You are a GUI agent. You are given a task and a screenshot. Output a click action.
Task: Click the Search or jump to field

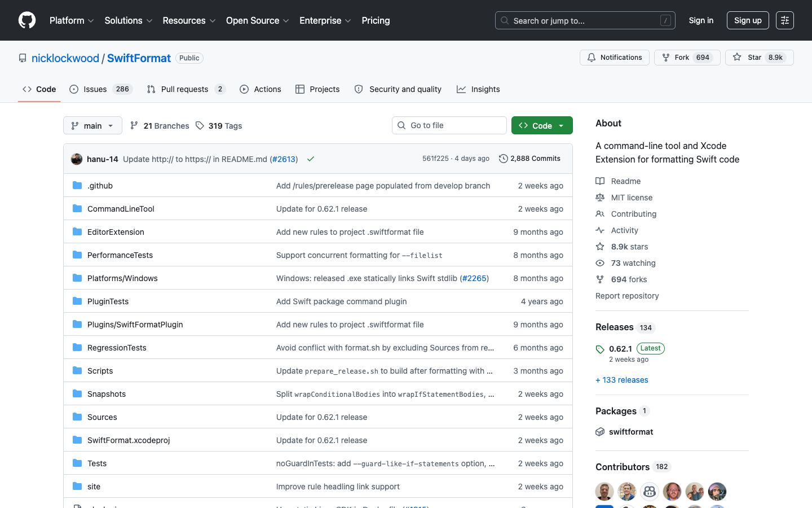[x=585, y=20]
